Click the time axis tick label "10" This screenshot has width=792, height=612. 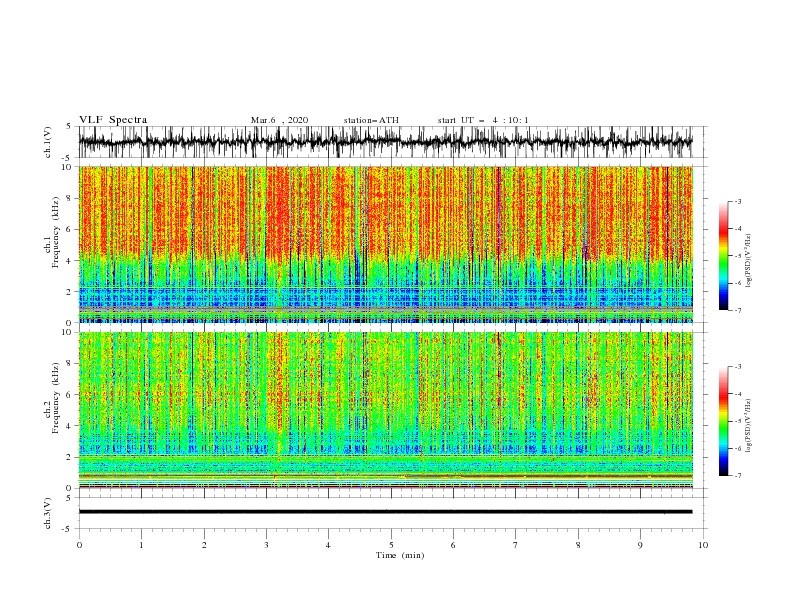(x=703, y=545)
